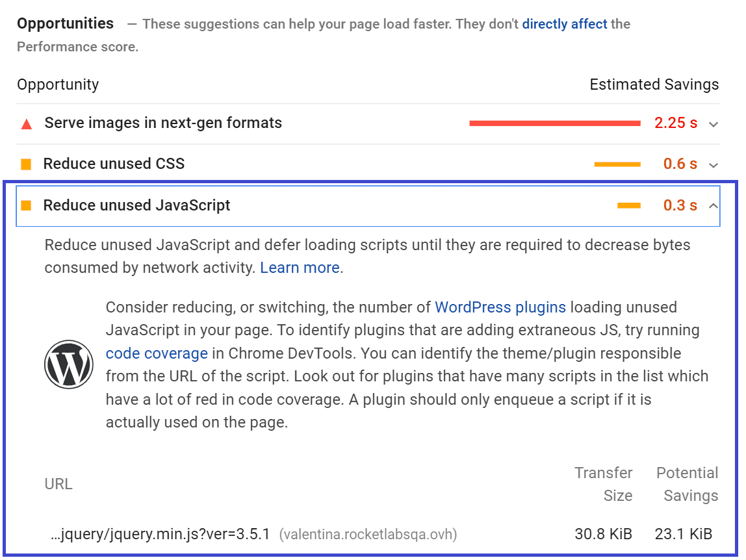
Task: Click the WordPress logo icon in the audit details
Action: pyautogui.click(x=68, y=364)
